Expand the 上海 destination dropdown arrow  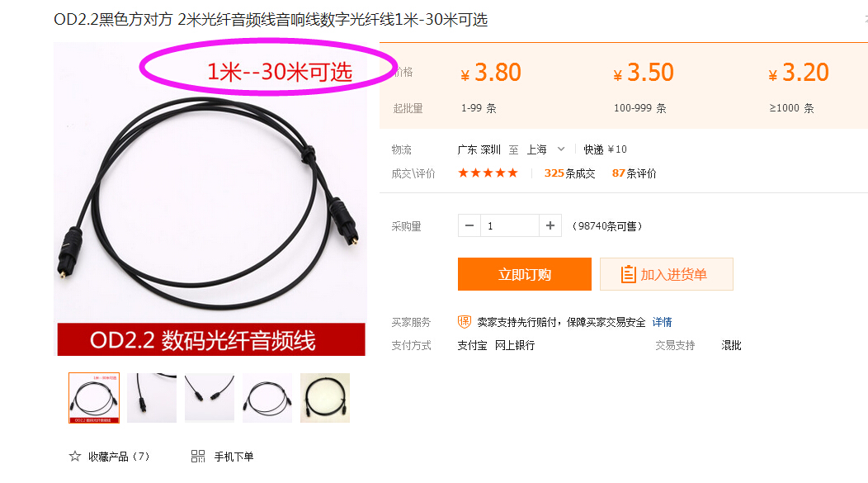point(561,149)
